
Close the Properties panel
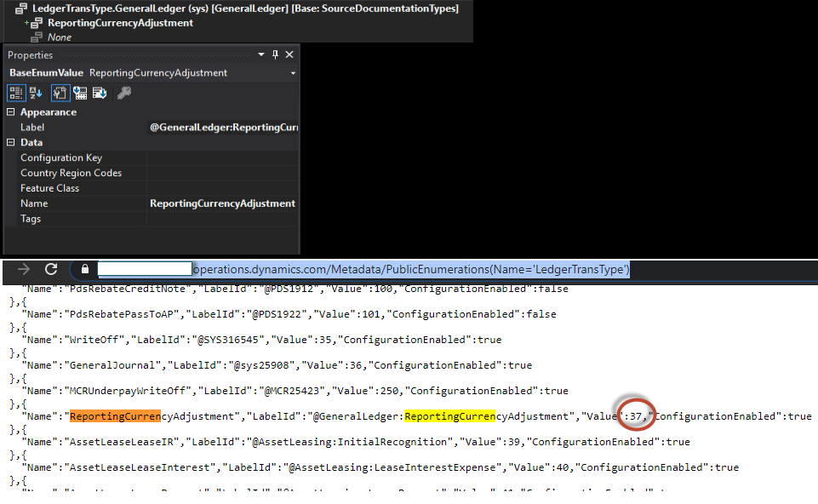click(289, 54)
